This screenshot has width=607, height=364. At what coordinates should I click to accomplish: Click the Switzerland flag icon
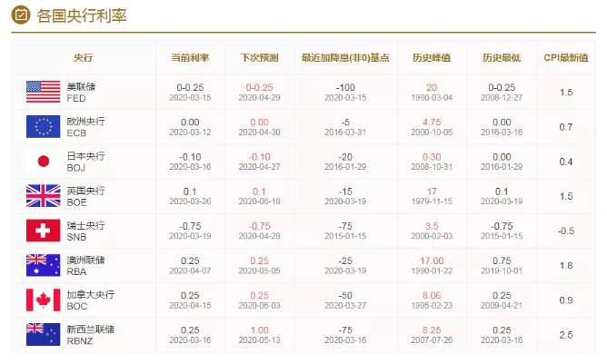(x=43, y=231)
